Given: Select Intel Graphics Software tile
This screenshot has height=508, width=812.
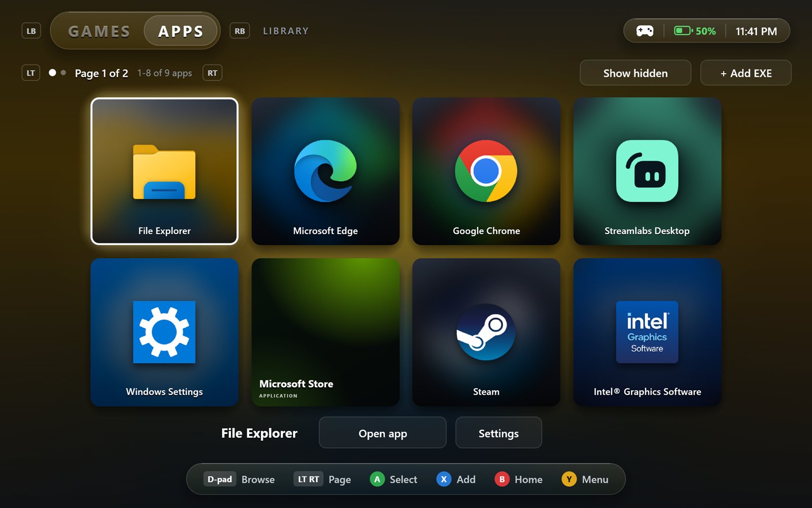Looking at the screenshot, I should click(x=647, y=332).
